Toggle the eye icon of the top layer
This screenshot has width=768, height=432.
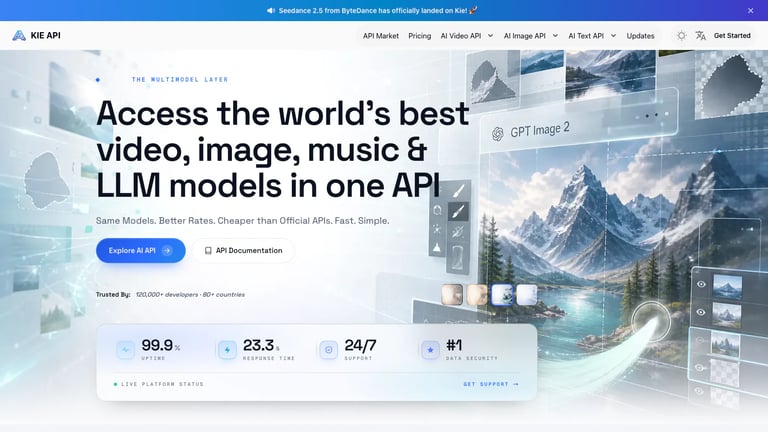pyautogui.click(x=701, y=284)
